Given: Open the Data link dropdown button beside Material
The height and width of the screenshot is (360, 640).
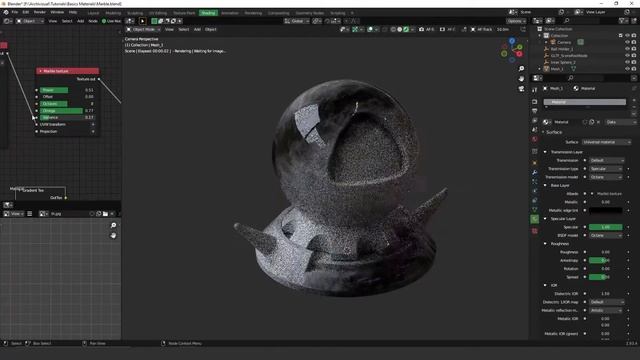Looking at the screenshot, I should [620, 122].
